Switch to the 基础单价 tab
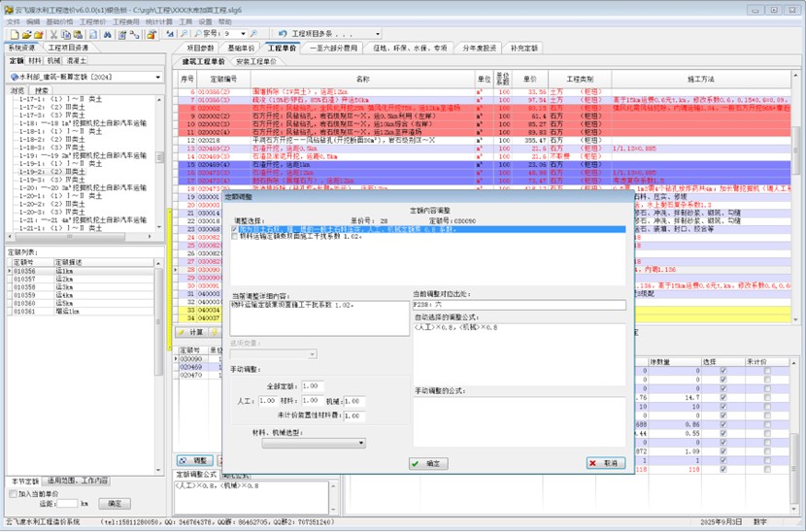806x532 pixels. pyautogui.click(x=241, y=47)
